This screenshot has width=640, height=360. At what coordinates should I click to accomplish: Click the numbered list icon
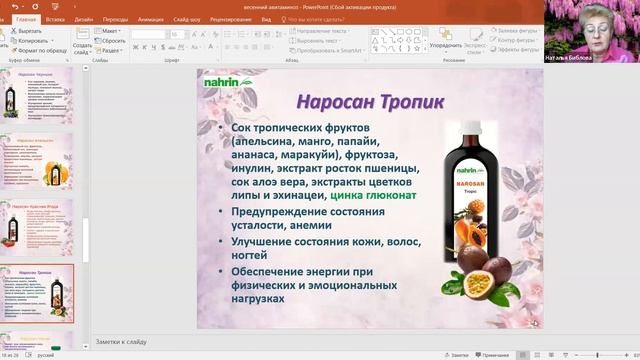click(242, 34)
